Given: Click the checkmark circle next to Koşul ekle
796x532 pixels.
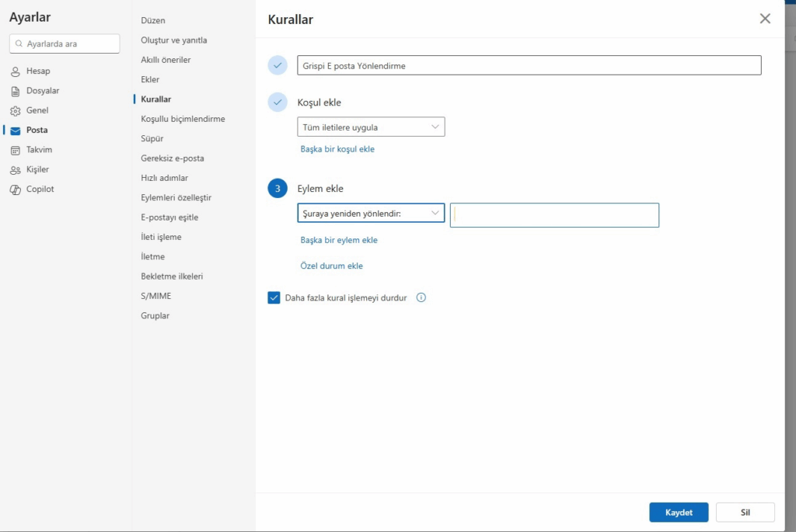Looking at the screenshot, I should click(278, 102).
